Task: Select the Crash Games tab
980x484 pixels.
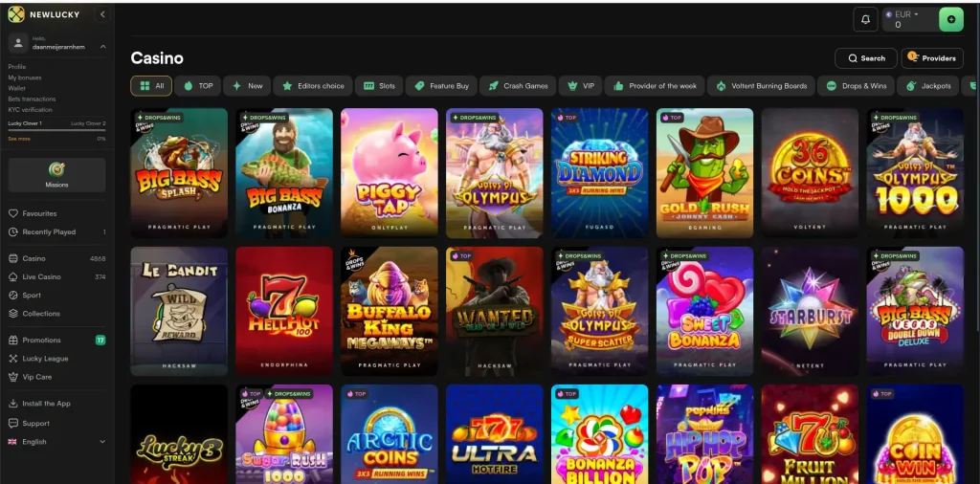Action: tap(518, 86)
